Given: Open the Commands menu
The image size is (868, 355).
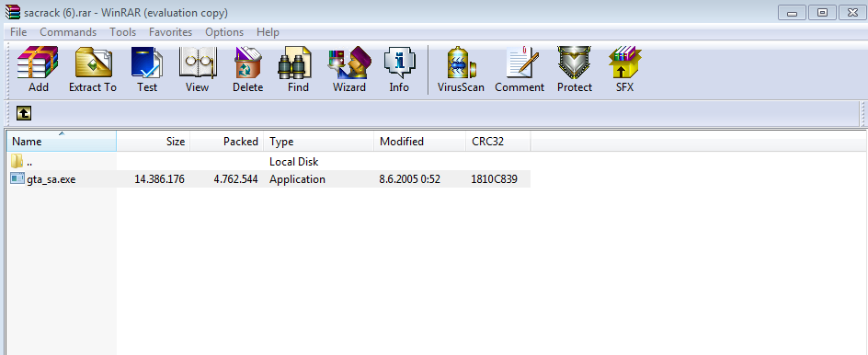Looking at the screenshot, I should [x=68, y=32].
